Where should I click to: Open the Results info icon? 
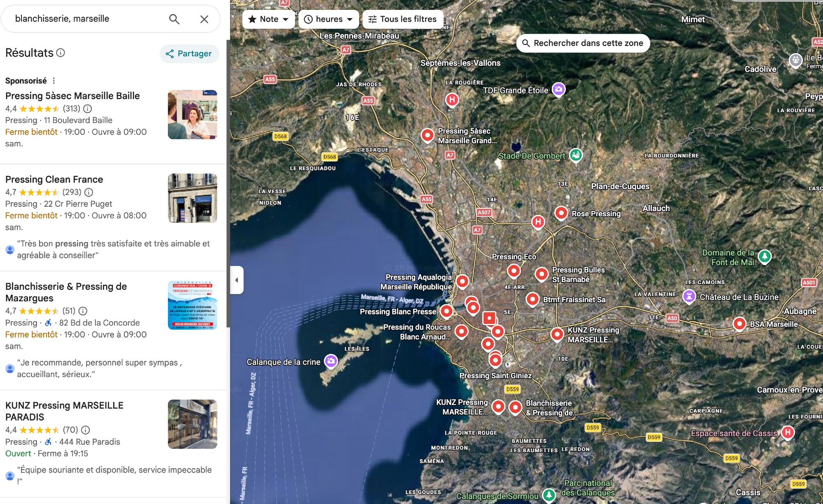point(60,53)
